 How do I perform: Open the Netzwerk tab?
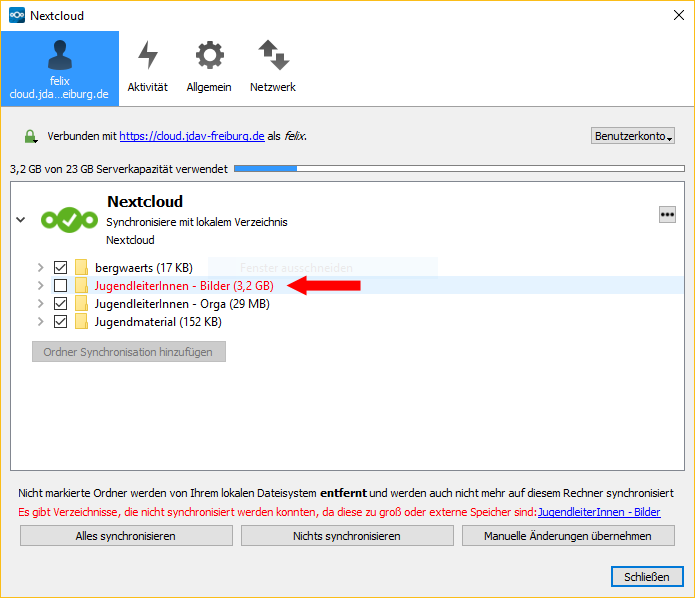pyautogui.click(x=273, y=67)
